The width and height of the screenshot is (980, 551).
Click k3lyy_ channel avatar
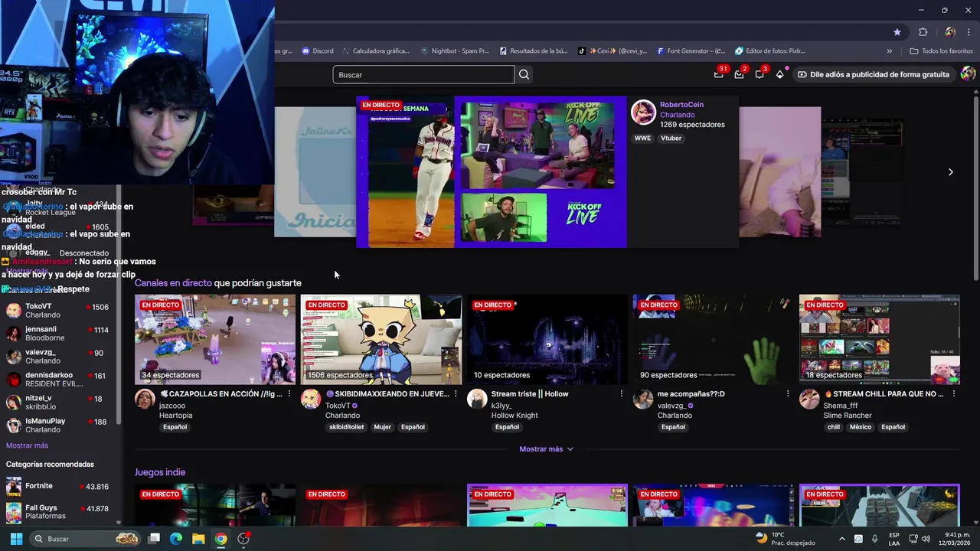click(x=477, y=399)
